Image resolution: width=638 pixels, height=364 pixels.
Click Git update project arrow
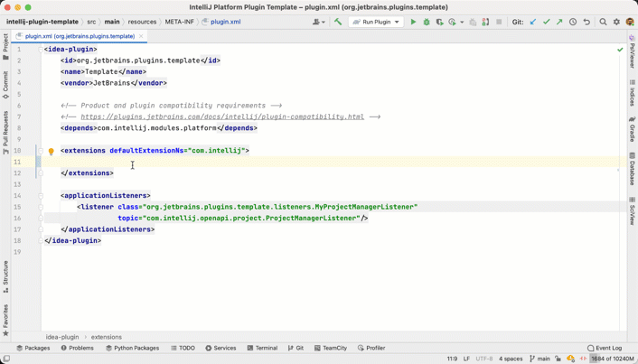coord(532,22)
